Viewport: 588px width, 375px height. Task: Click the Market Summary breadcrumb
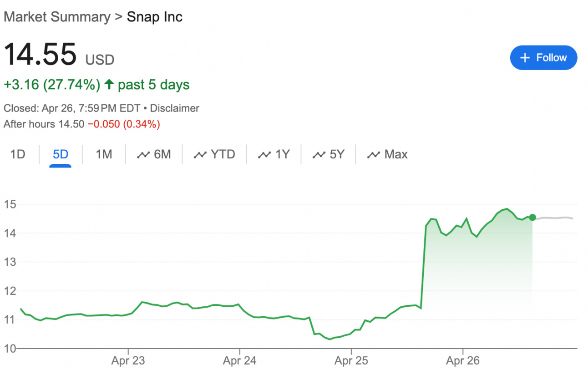[57, 17]
